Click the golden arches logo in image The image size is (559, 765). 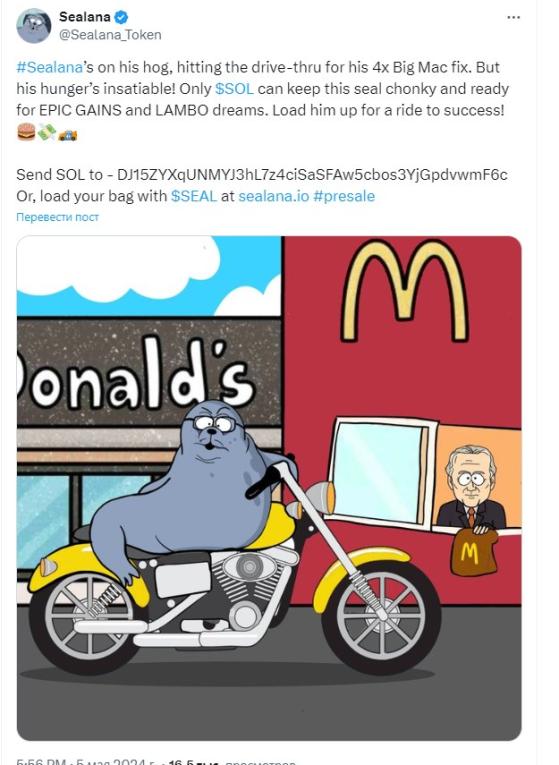pos(405,290)
